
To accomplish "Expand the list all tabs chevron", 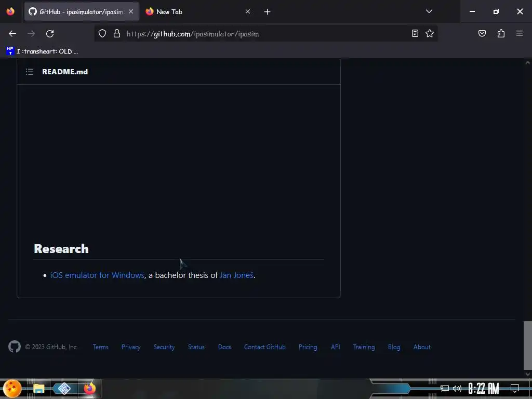I will point(429,11).
